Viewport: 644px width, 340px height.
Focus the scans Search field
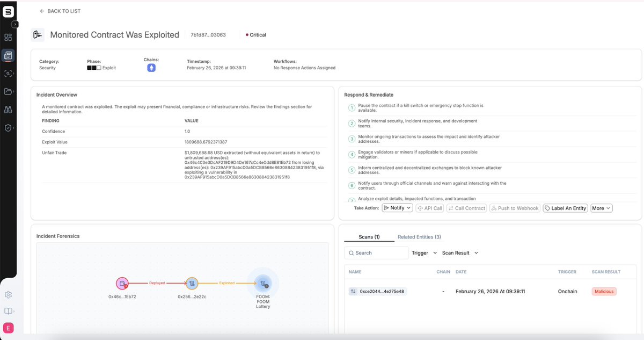click(x=376, y=252)
